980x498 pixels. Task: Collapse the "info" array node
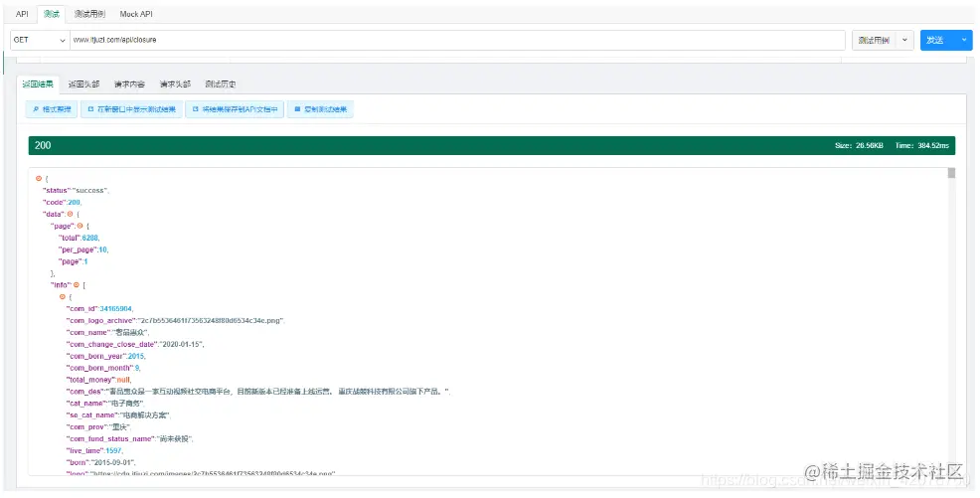point(77,285)
